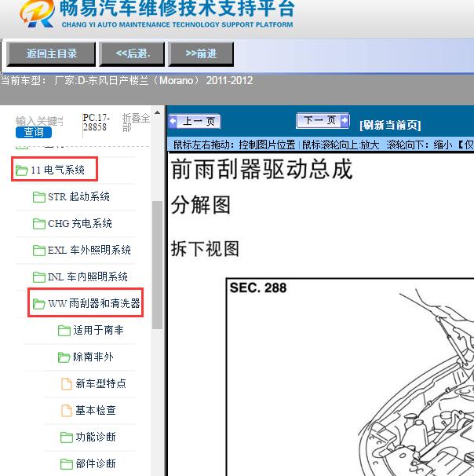Click 折叠全部 to collapse the tree
The width and height of the screenshot is (474, 476).
point(136,123)
